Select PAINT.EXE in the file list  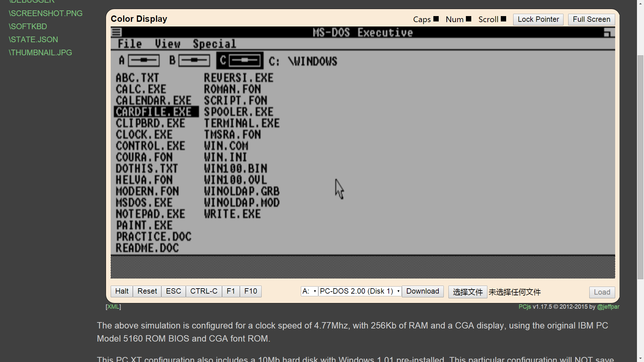[144, 225]
